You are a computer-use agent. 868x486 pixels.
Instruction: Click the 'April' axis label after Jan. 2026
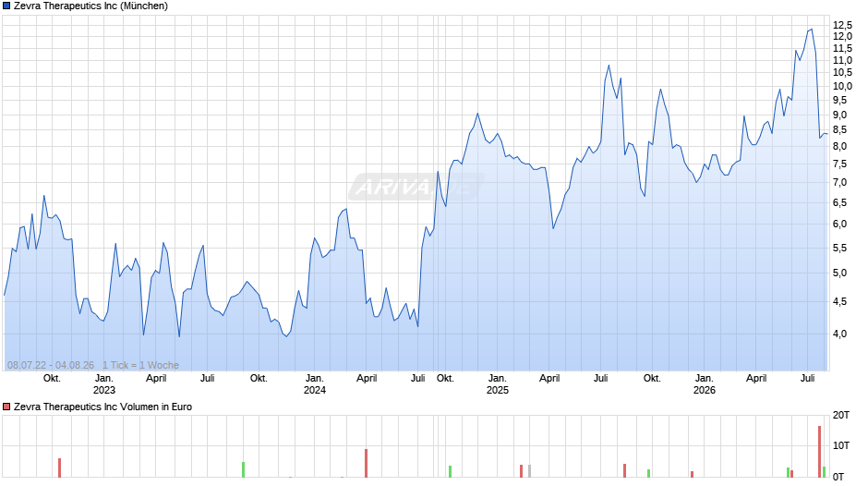click(756, 379)
